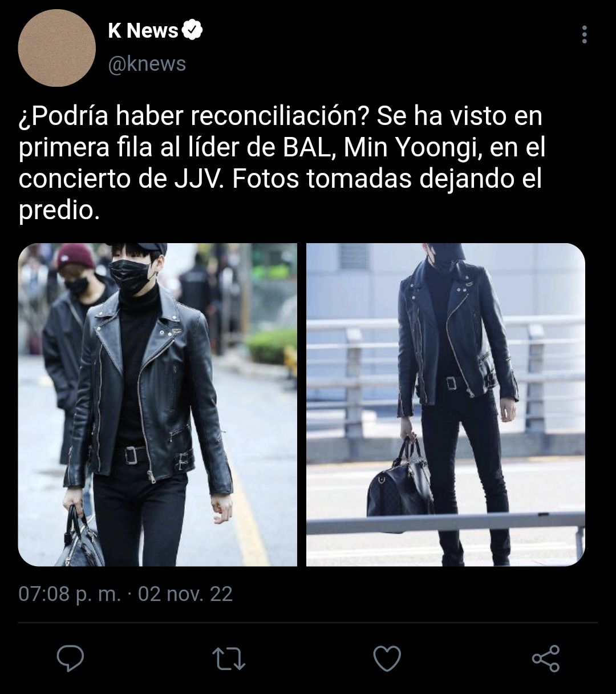Click the K News display name
Screen dimensions: 616x694
(x=143, y=31)
